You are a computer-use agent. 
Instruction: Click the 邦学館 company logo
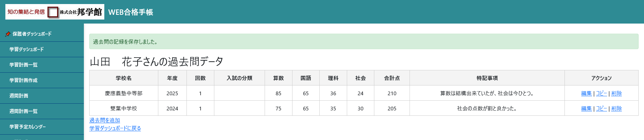pos(55,12)
